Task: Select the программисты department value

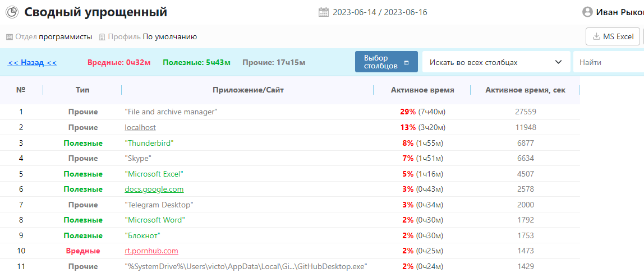Action: 65,37
